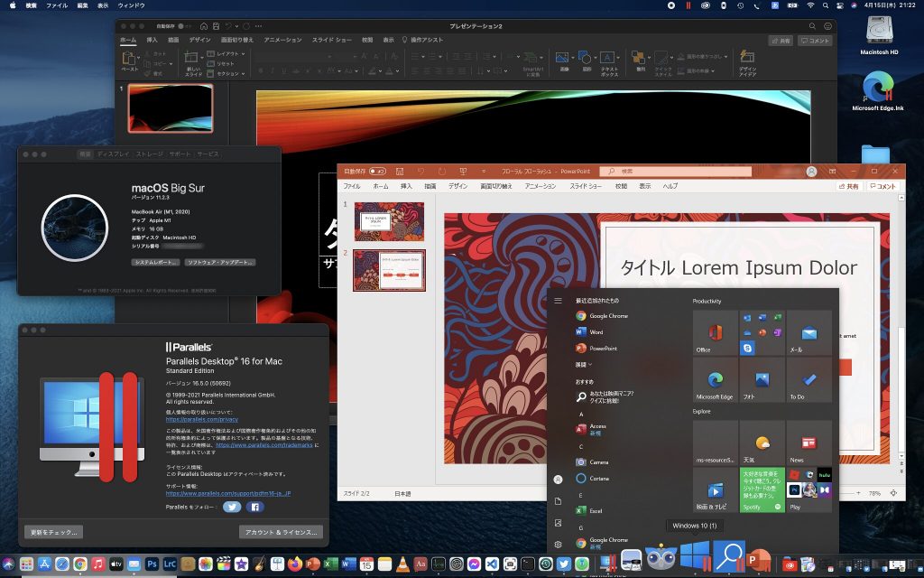Open the デザイン tab in Windows PowerPoint
The image size is (924, 578).
[458, 186]
